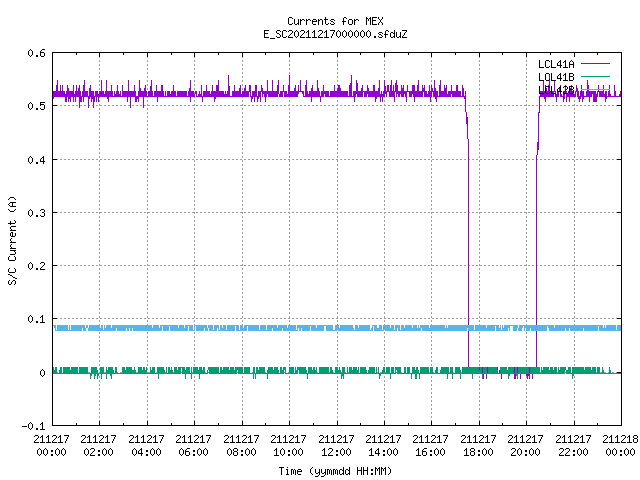This screenshot has width=640, height=480.
Task: Click the filename E_SC20211217000000.sfduZ subtitle
Action: click(x=335, y=34)
